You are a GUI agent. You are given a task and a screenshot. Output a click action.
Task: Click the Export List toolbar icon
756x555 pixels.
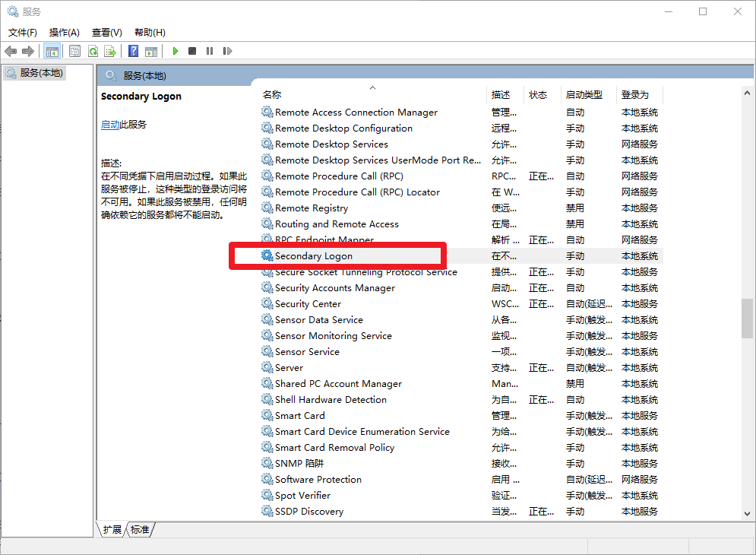click(110, 51)
